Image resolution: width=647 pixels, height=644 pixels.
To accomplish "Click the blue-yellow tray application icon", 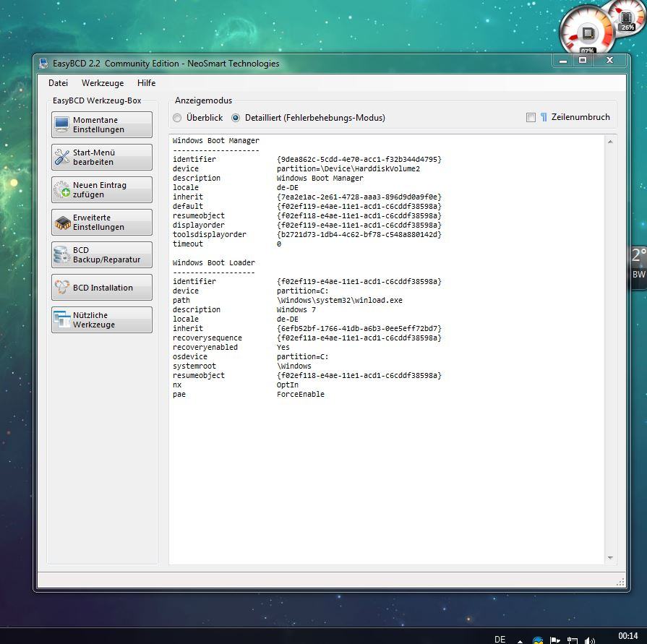I will pyautogui.click(x=538, y=640).
